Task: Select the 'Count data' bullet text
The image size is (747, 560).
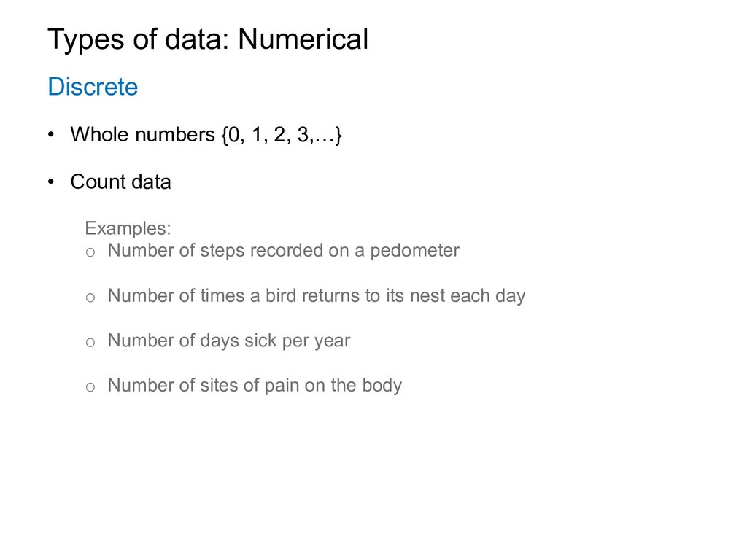Action: point(120,182)
